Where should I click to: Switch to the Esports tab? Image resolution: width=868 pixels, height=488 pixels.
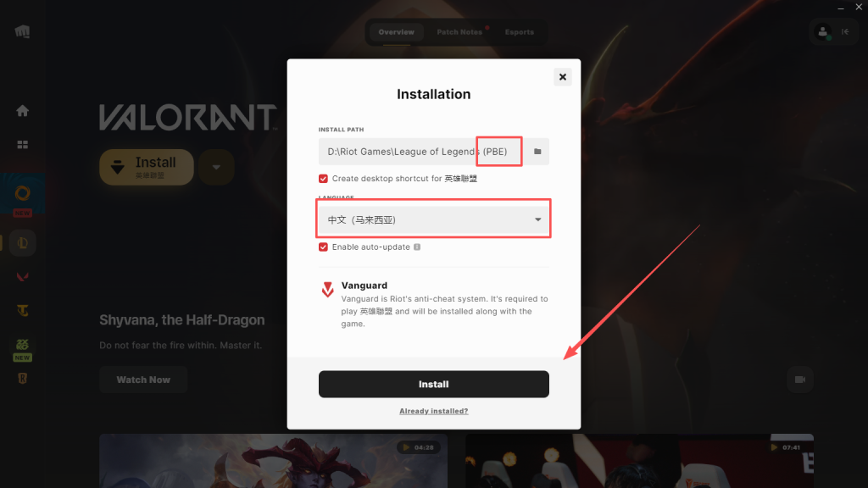520,32
